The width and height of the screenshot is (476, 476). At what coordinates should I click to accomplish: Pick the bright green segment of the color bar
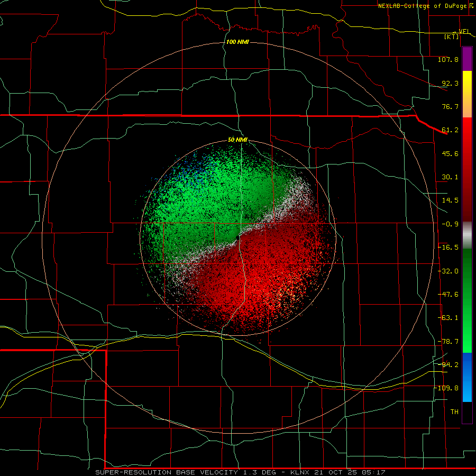click(x=467, y=334)
